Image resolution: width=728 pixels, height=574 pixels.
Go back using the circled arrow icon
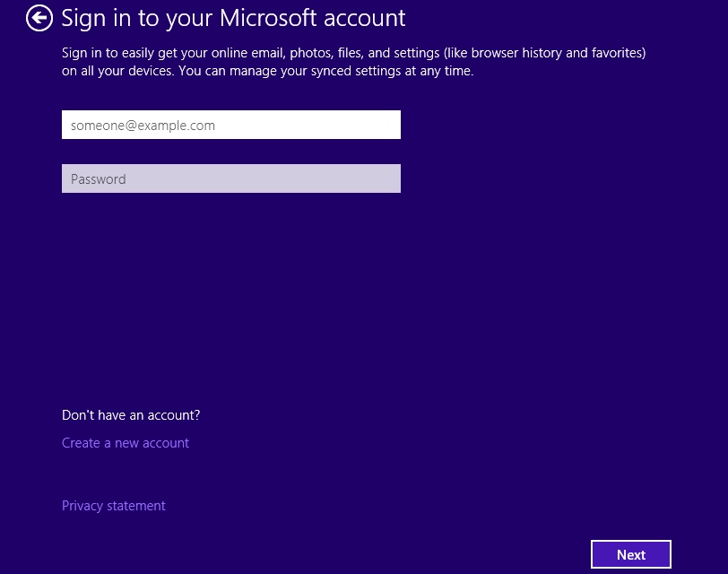tap(39, 18)
